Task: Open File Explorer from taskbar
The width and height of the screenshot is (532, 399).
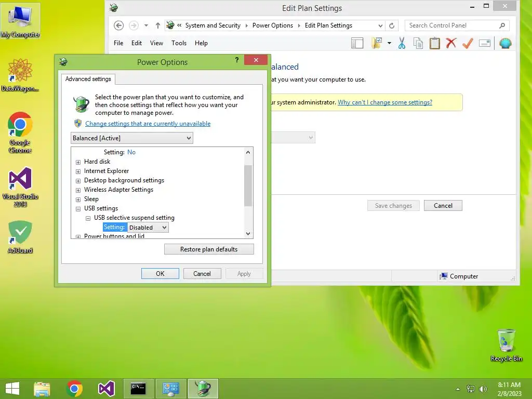Action: coord(42,389)
